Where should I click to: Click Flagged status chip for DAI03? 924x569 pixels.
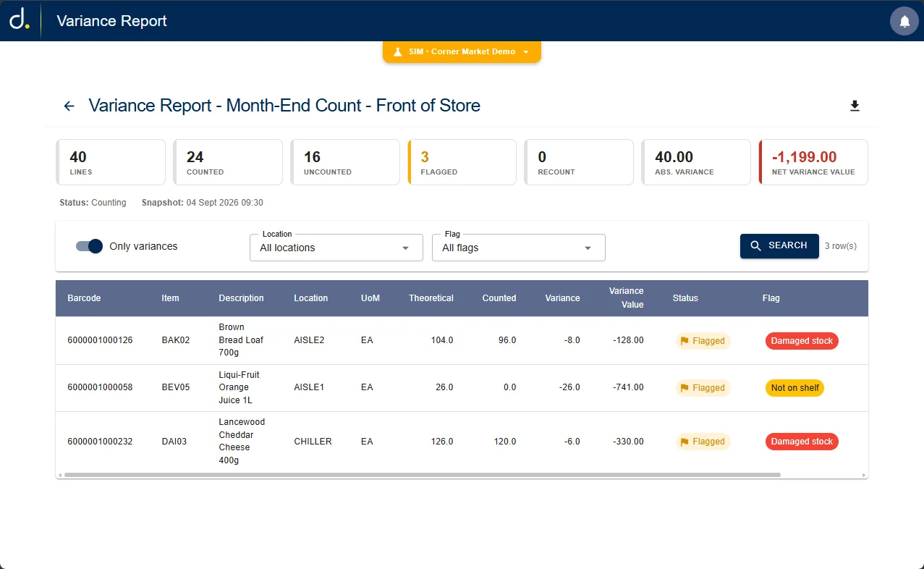703,442
